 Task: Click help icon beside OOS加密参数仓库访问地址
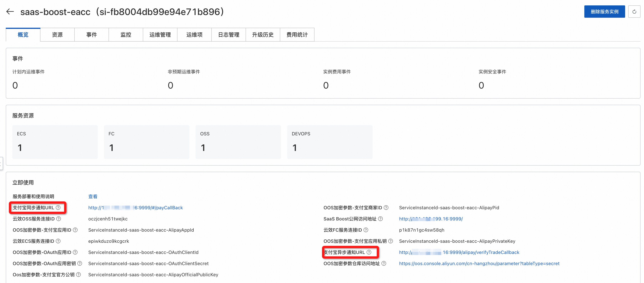[x=384, y=263]
